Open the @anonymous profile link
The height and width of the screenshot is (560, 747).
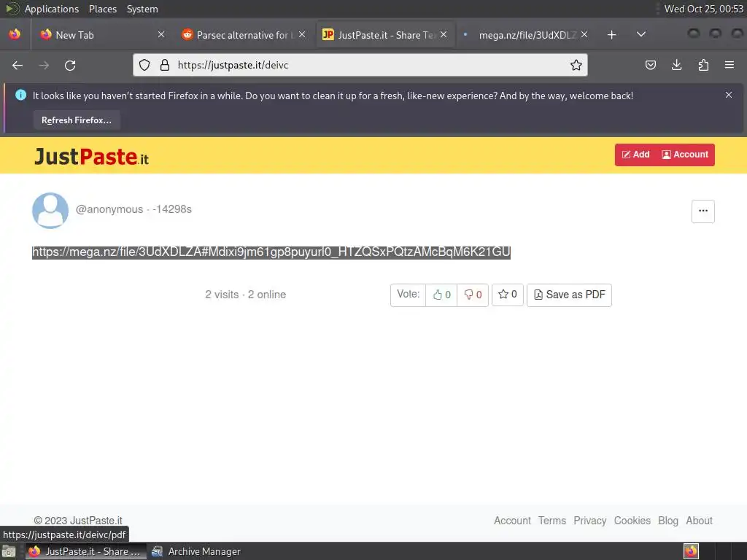pos(109,209)
